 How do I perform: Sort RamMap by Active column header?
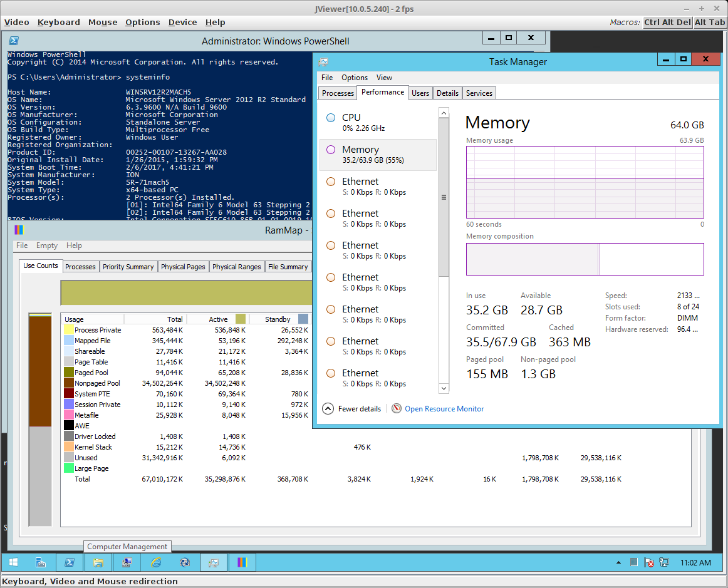click(217, 319)
